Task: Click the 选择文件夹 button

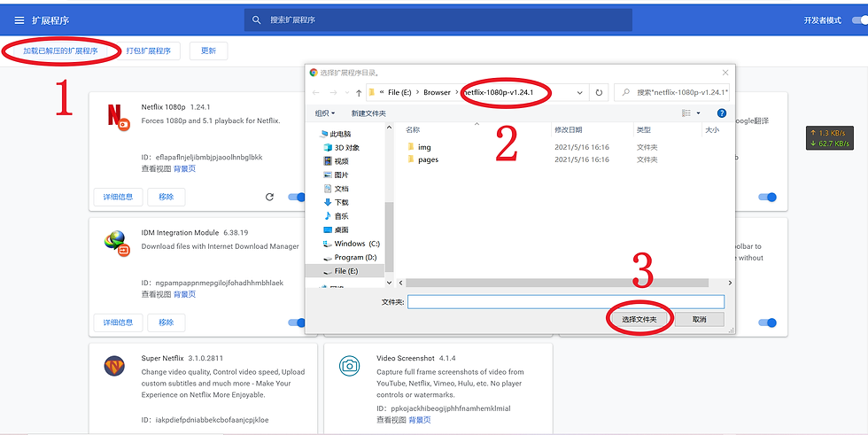Action: click(639, 319)
